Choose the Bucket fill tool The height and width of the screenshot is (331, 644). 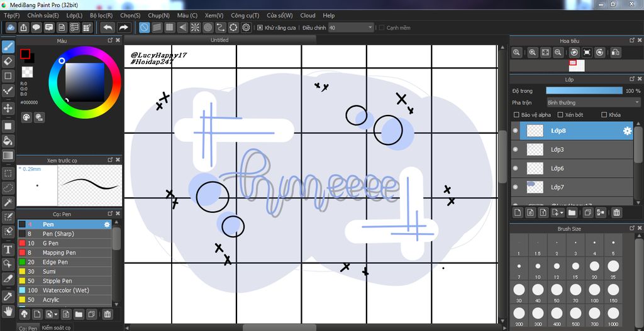8,141
